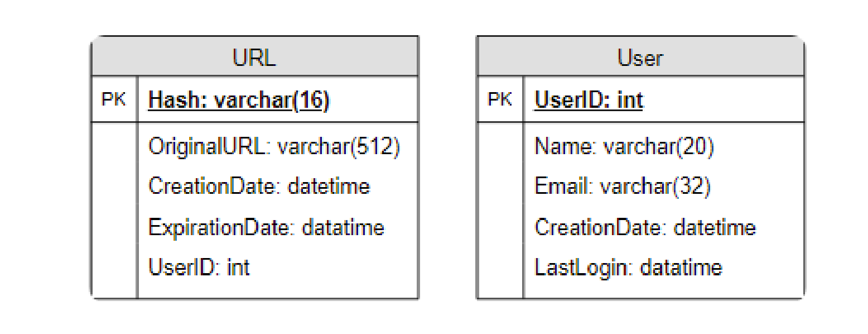Click the Name: varchar(20) field

pyautogui.click(x=624, y=146)
